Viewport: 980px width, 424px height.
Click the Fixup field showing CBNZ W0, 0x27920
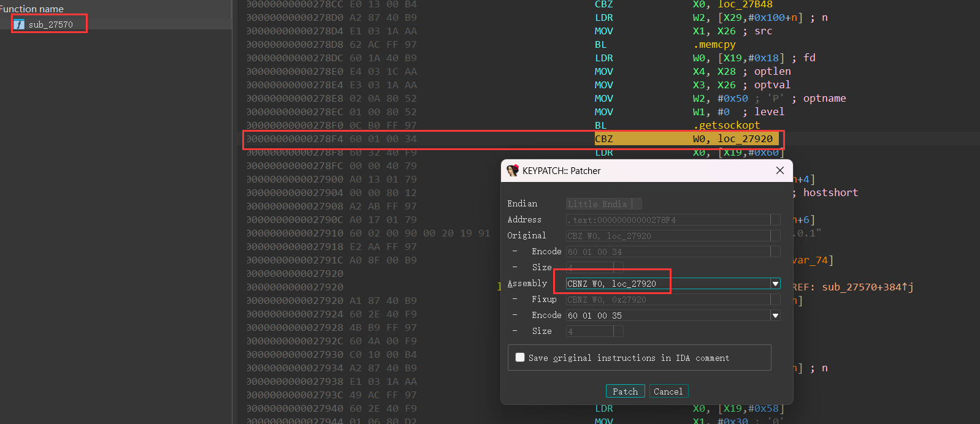[667, 300]
